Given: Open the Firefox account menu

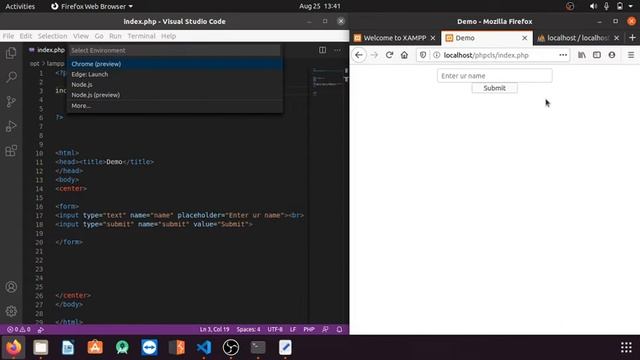Looking at the screenshot, I should pyautogui.click(x=612, y=55).
